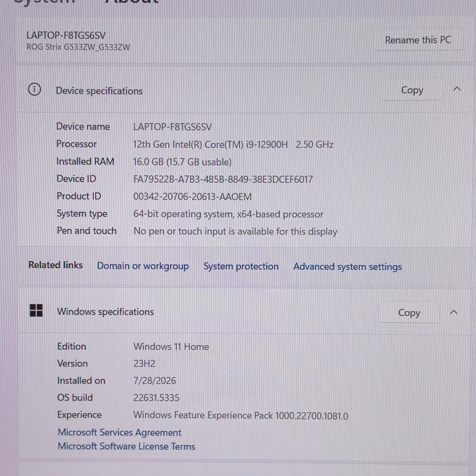This screenshot has width=476, height=476.
Task: Copy the device specifications
Action: point(412,90)
